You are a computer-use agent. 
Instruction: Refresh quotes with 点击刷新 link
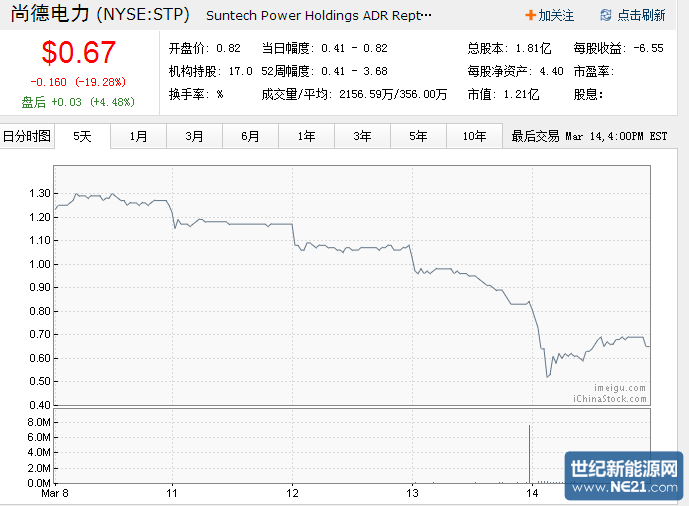(640, 16)
